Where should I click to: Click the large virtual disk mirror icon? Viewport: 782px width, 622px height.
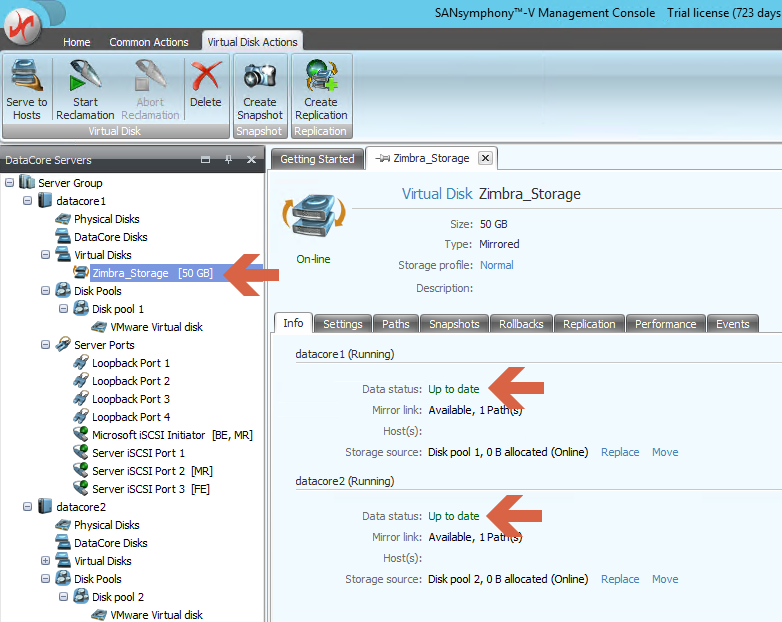(314, 215)
